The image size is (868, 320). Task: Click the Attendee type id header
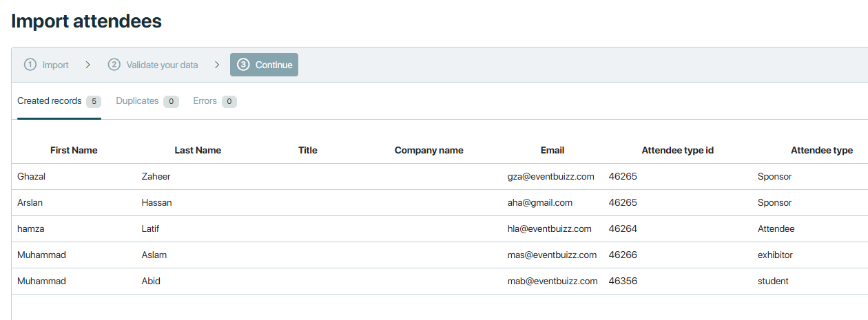point(677,150)
